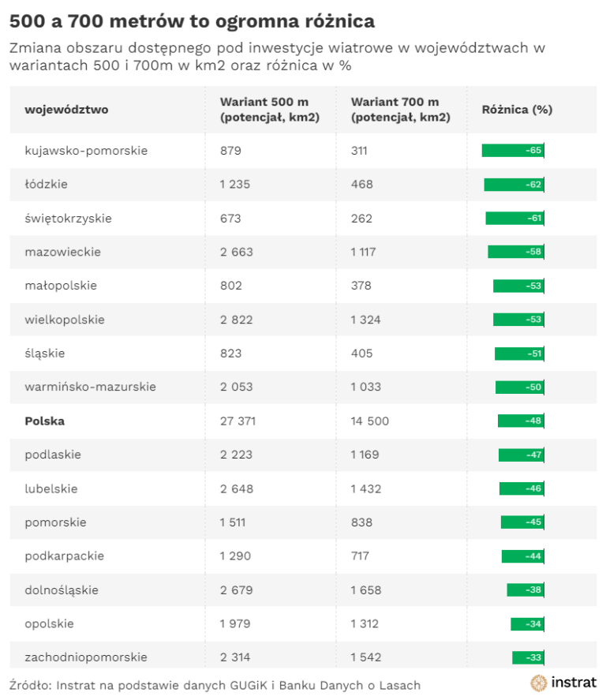This screenshot has height=700, width=606.
Task: Click the -58 bar for mazowieckie
Action: click(x=516, y=252)
